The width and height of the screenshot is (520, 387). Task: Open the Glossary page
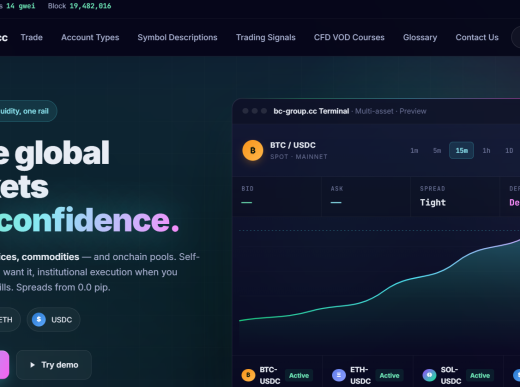coord(420,37)
